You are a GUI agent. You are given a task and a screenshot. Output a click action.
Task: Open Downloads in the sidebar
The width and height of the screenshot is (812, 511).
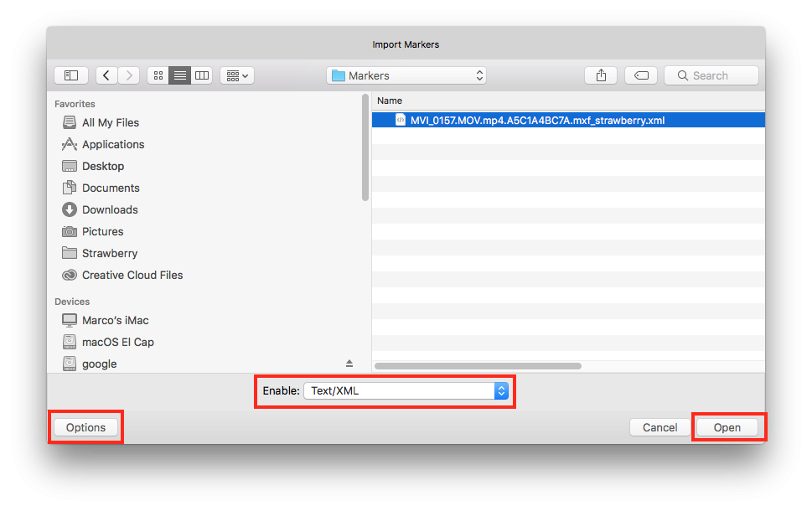click(109, 209)
